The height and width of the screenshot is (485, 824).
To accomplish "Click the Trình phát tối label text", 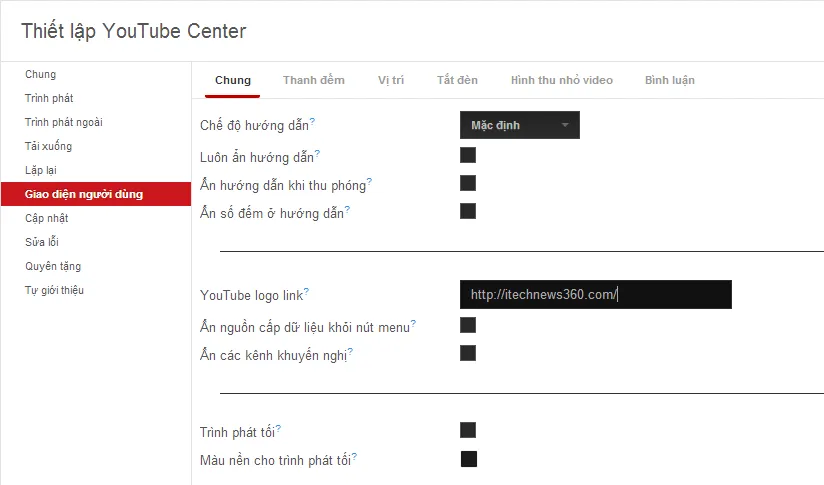I will click(237, 432).
